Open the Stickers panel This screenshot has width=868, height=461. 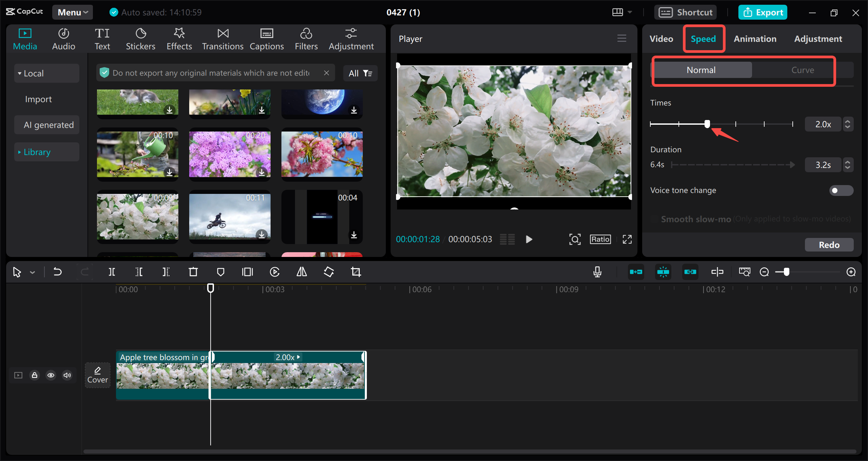click(140, 39)
